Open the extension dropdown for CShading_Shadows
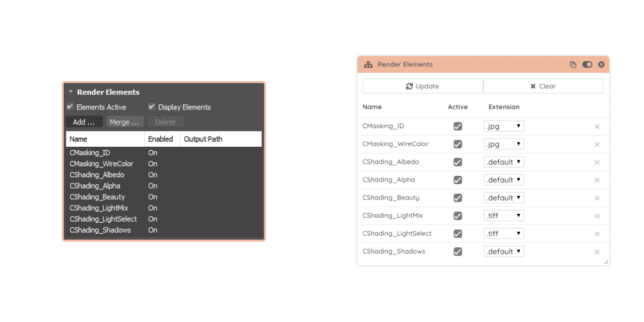Screen dimensions: 644x322 [504, 251]
